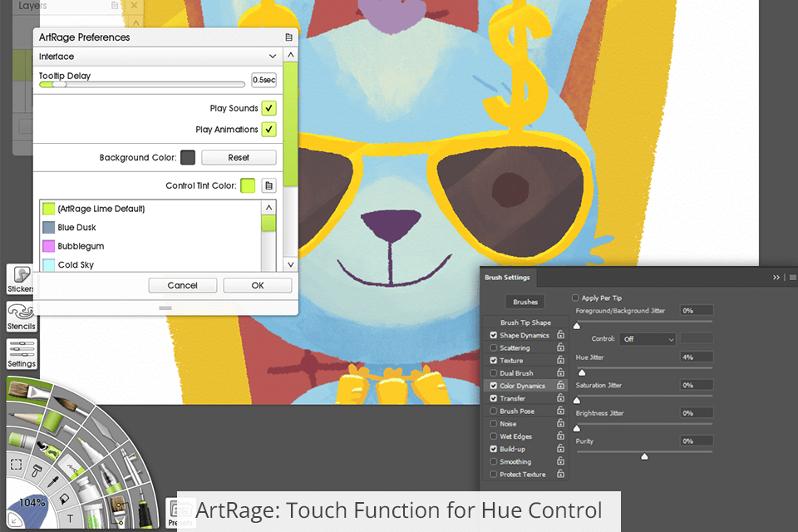798x532 pixels.
Task: Select the ArtRage Lime Default tint
Action: 150,209
